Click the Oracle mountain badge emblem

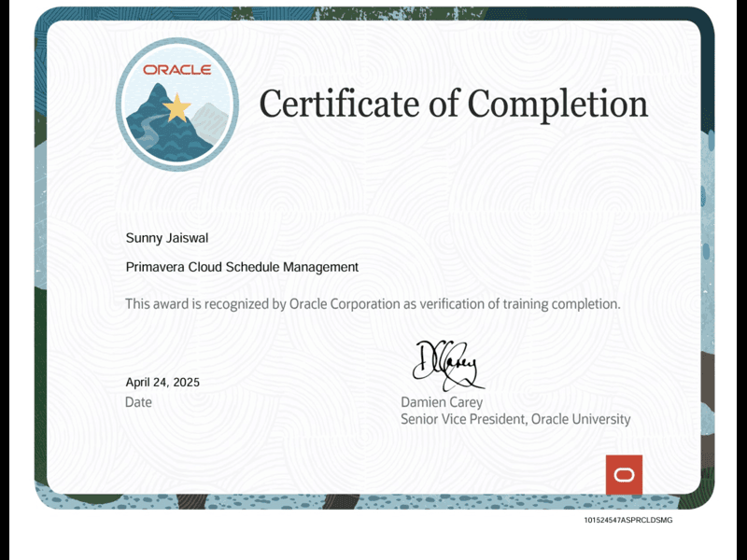pos(177,104)
